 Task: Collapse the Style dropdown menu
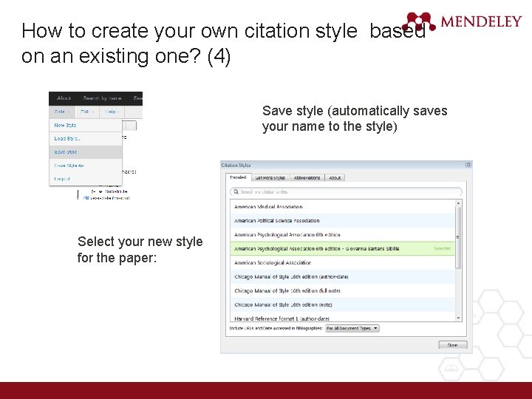[x=62, y=112]
